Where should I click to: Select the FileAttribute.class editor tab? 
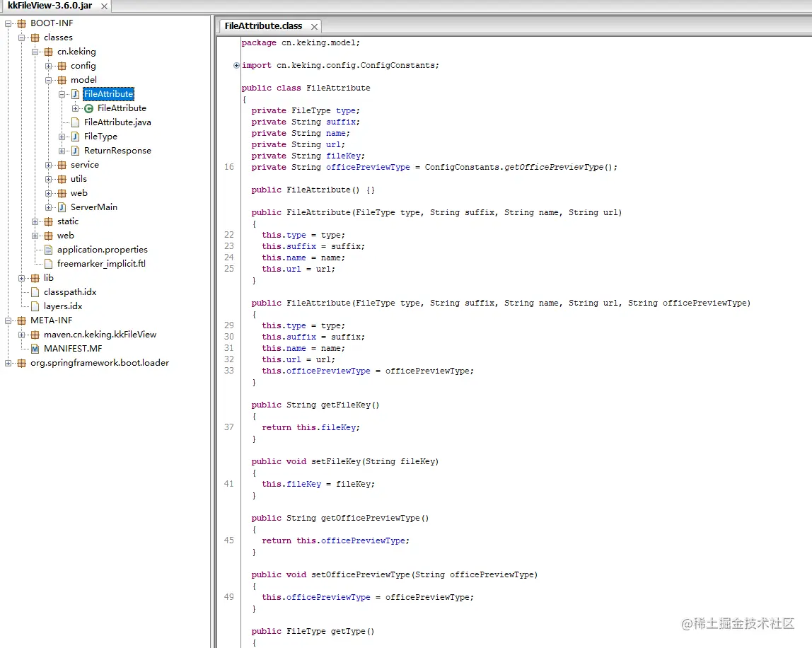(264, 26)
